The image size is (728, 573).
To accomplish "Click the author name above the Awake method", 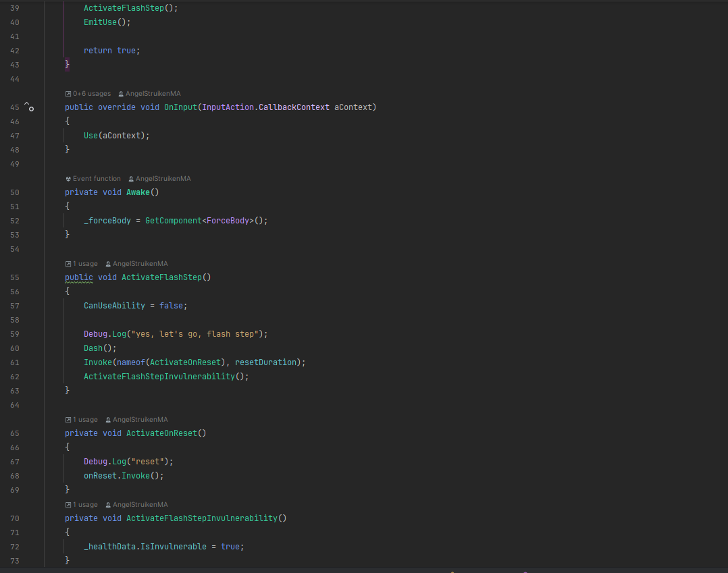I will pyautogui.click(x=163, y=179).
